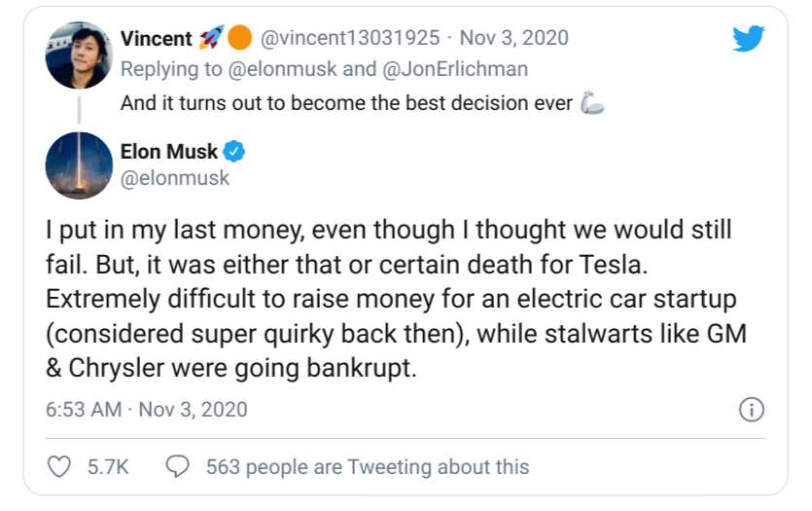Viewport: 812px width, 511px height.
Task: View 563 people are Tweeting about this
Action: (x=368, y=467)
